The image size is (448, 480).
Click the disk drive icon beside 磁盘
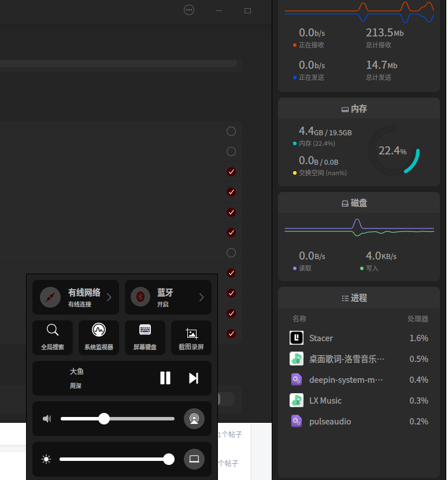(x=345, y=204)
